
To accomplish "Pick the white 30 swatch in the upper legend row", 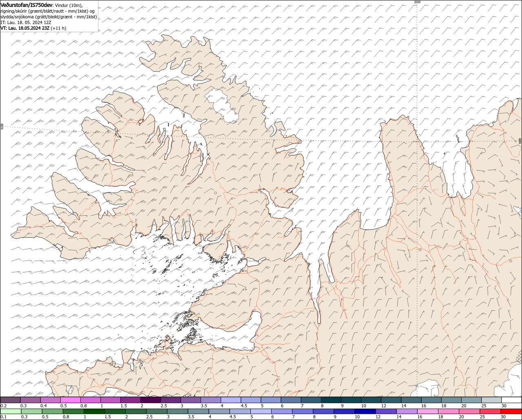I will [512, 400].
